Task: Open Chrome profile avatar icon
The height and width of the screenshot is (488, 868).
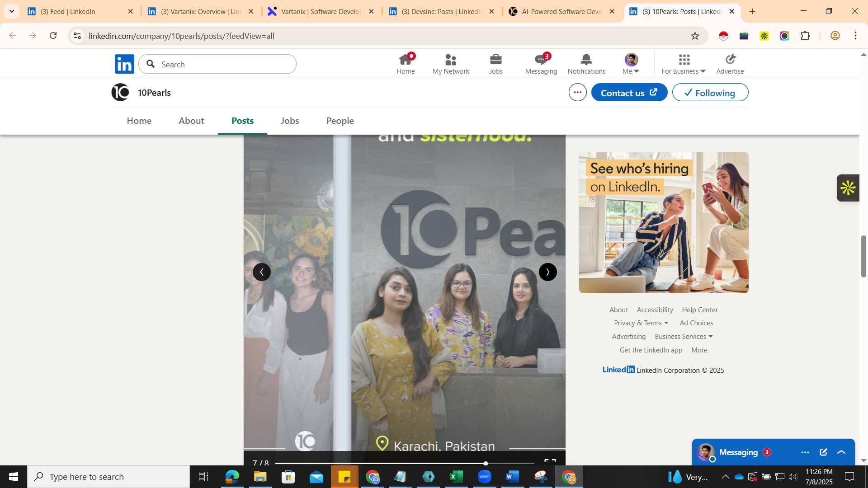Action: 835,36
